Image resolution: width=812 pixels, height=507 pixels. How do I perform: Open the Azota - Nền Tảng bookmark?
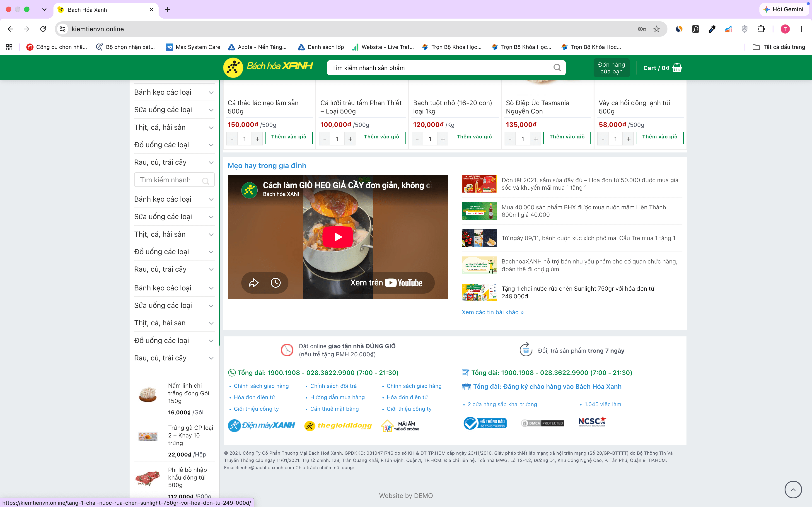tap(257, 47)
